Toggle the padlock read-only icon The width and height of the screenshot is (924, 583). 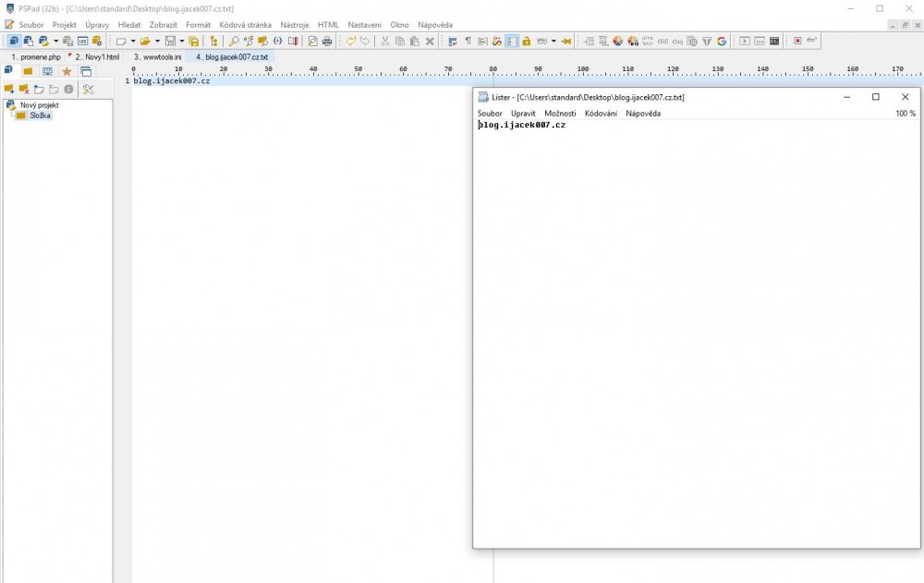click(527, 42)
